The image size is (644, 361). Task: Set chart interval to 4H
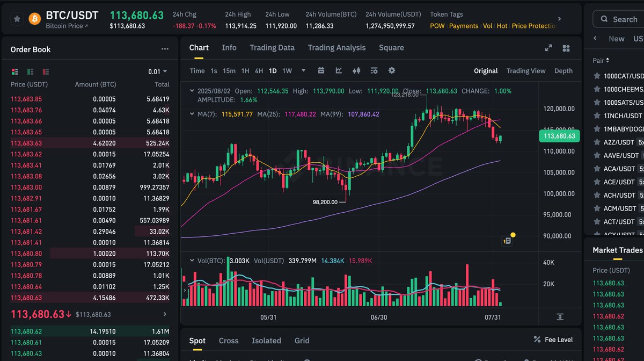click(259, 71)
